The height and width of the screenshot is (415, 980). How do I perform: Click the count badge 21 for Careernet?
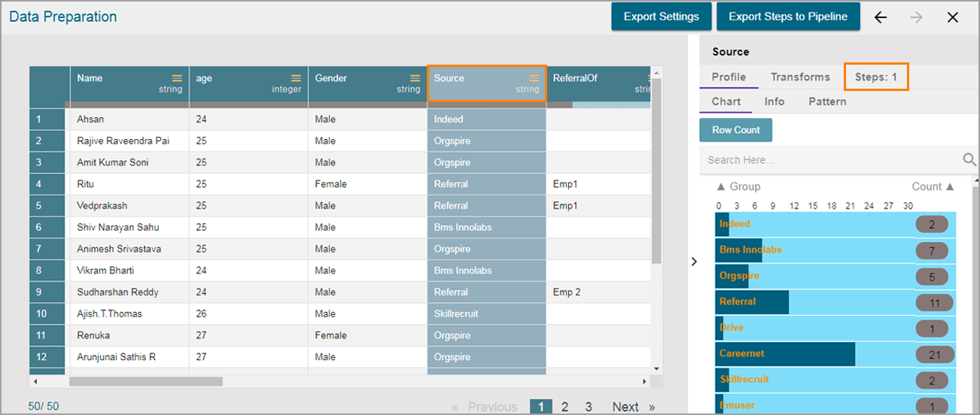click(x=934, y=354)
